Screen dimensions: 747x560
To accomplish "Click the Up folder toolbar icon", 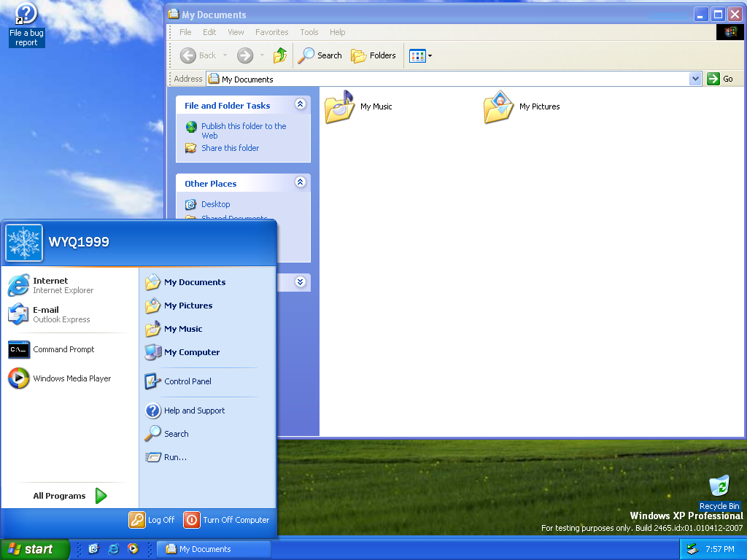I will (x=280, y=55).
